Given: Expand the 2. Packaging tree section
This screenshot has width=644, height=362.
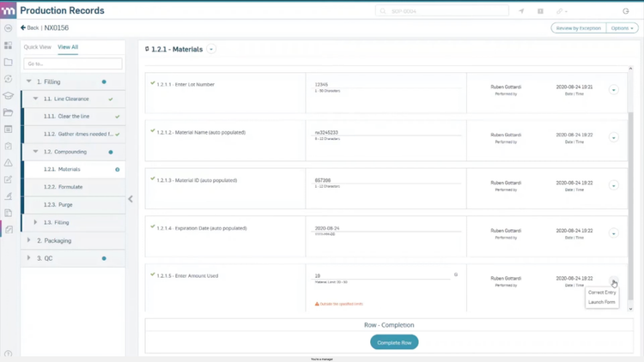Looking at the screenshot, I should 28,241.
